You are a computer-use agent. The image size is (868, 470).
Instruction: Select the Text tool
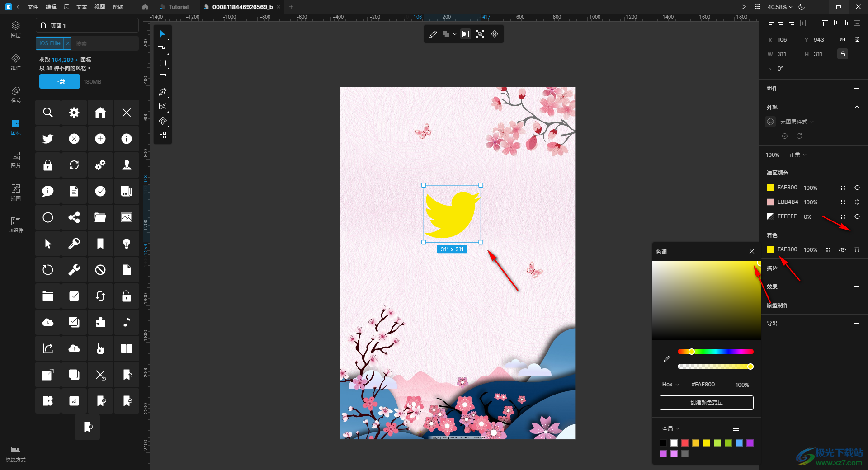[162, 78]
